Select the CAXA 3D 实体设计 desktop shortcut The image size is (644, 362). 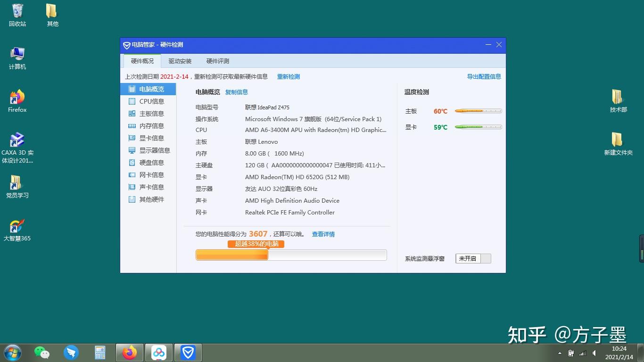(17, 148)
